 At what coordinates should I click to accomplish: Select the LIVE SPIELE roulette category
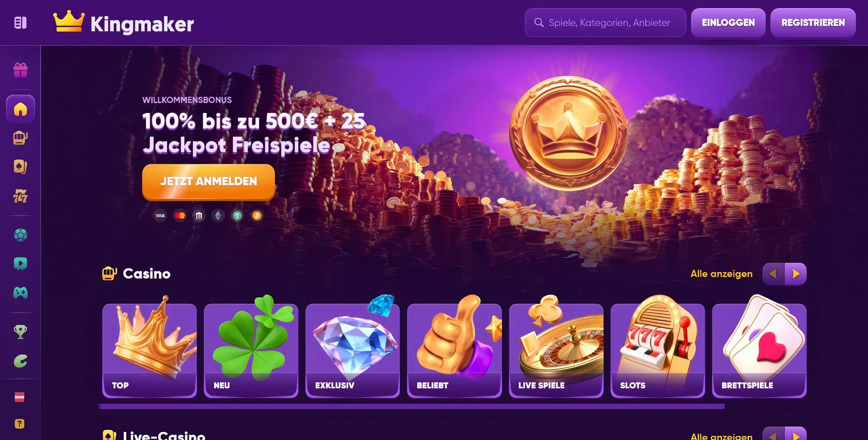[x=556, y=351]
